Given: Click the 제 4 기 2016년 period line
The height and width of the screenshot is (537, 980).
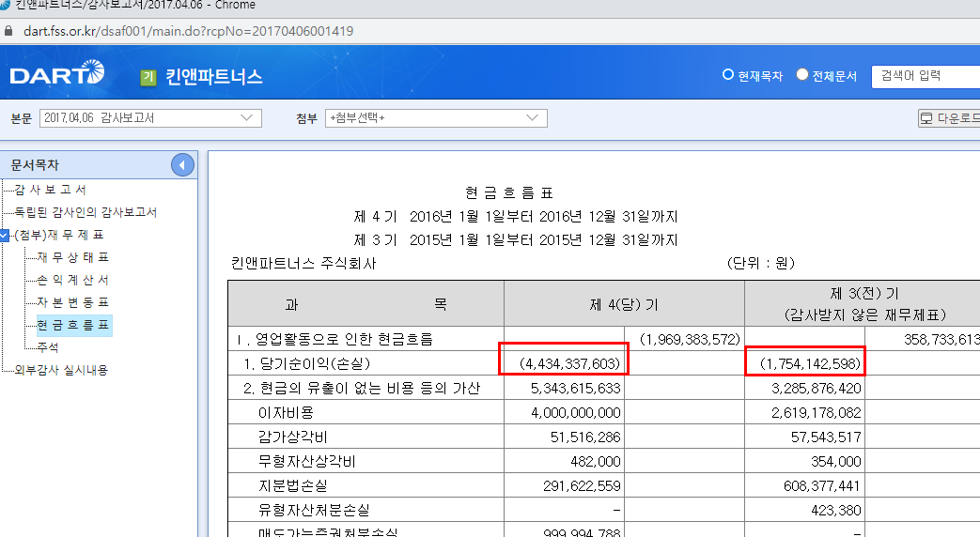Looking at the screenshot, I should [x=516, y=217].
